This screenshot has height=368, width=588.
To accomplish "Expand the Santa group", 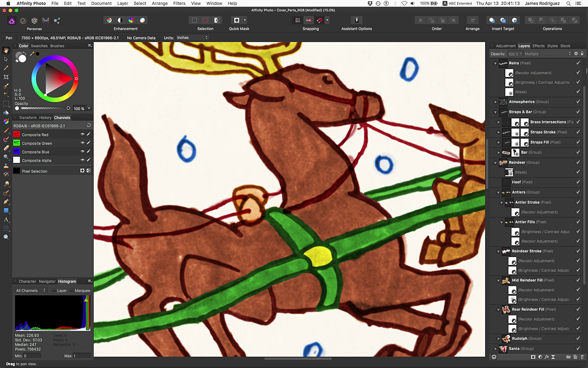I will coord(495,349).
